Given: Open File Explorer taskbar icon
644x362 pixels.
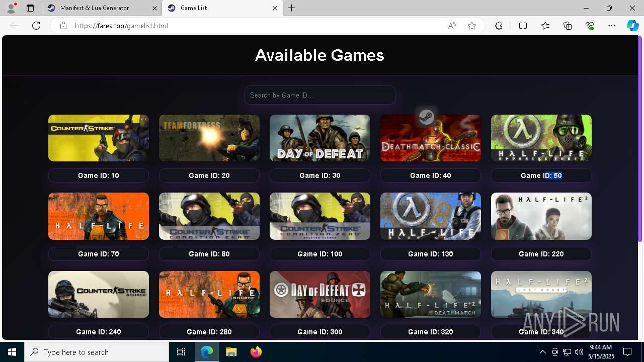Looking at the screenshot, I should click(231, 352).
